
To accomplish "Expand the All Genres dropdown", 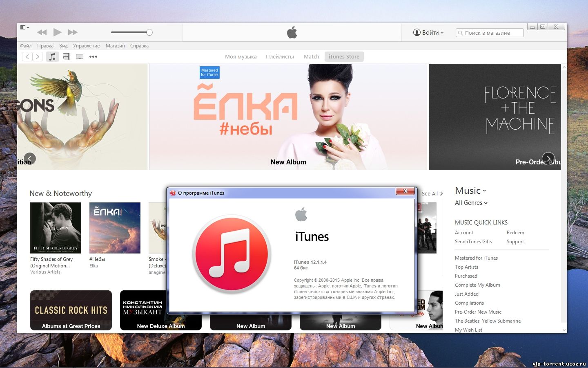I will [471, 203].
